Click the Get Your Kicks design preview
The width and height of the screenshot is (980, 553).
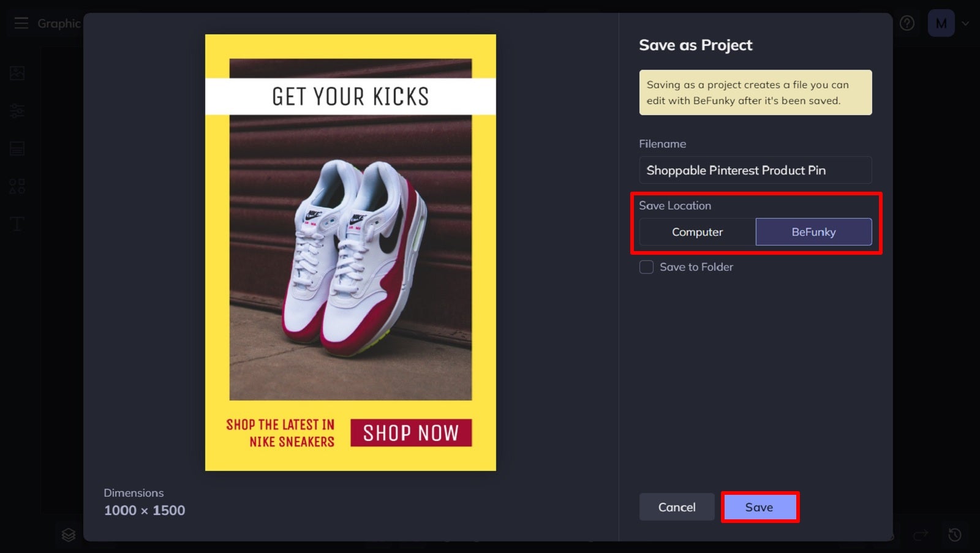(350, 252)
